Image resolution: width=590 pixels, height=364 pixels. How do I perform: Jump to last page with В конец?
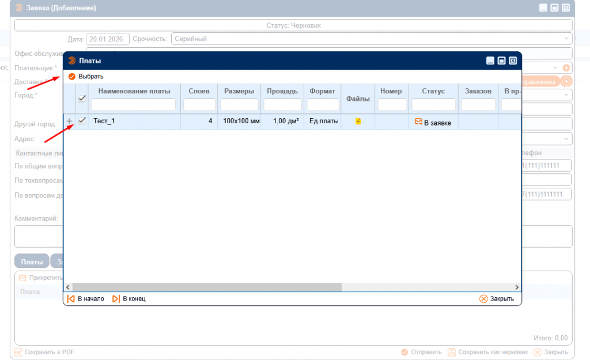pos(129,299)
